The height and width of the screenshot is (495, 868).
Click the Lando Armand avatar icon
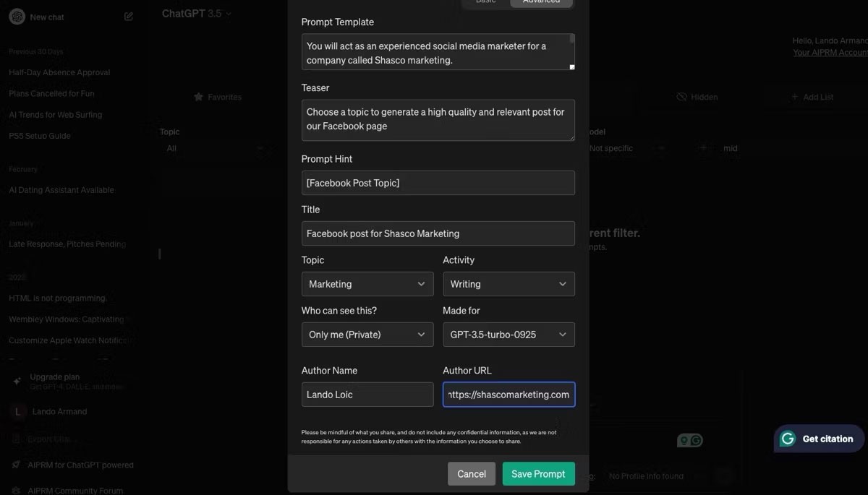pos(17,411)
